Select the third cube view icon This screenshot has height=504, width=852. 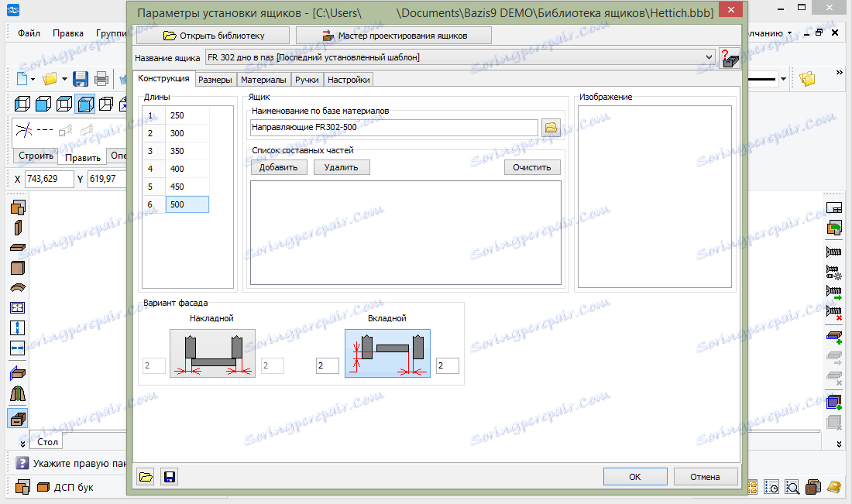pos(64,103)
